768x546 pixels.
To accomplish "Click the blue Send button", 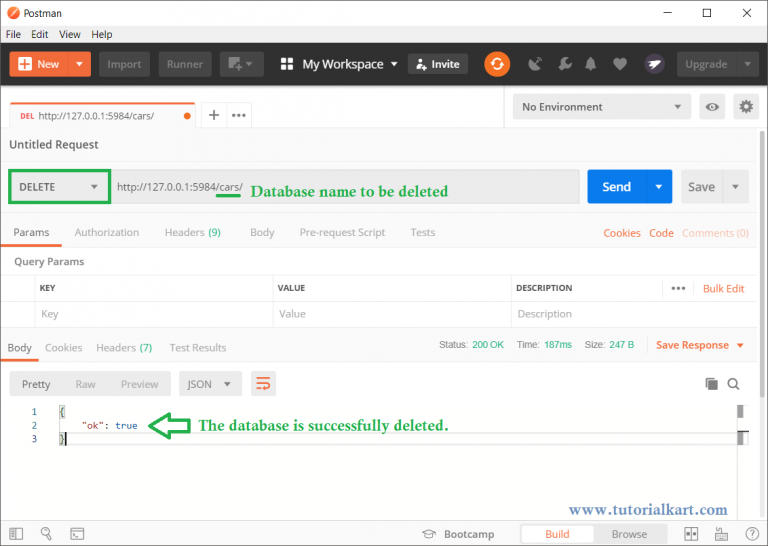I will tap(616, 187).
